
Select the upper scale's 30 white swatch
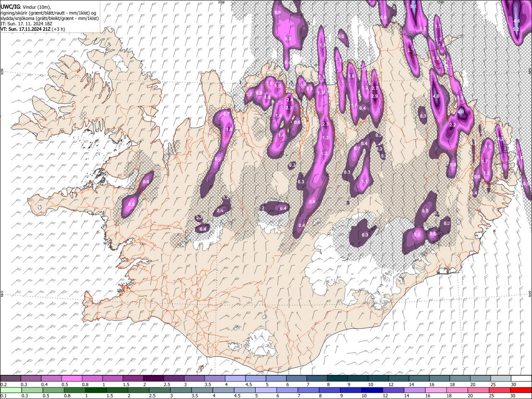[x=521, y=379]
